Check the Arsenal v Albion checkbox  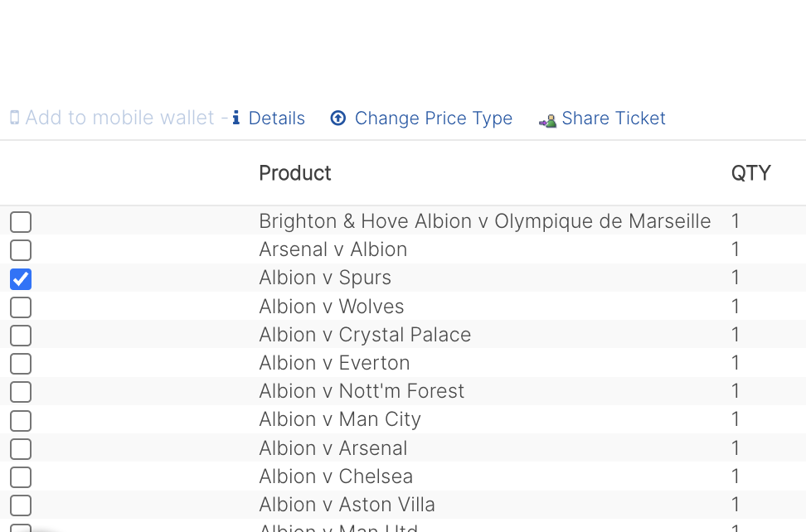click(21, 250)
